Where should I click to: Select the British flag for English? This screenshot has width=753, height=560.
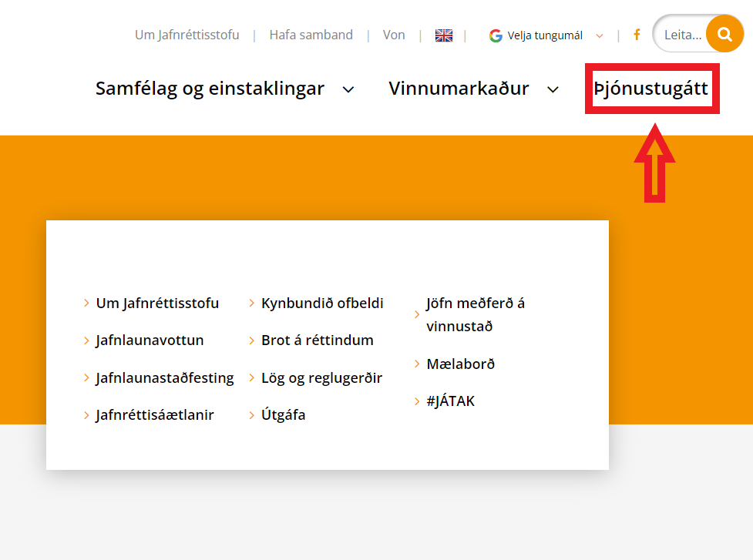444,35
